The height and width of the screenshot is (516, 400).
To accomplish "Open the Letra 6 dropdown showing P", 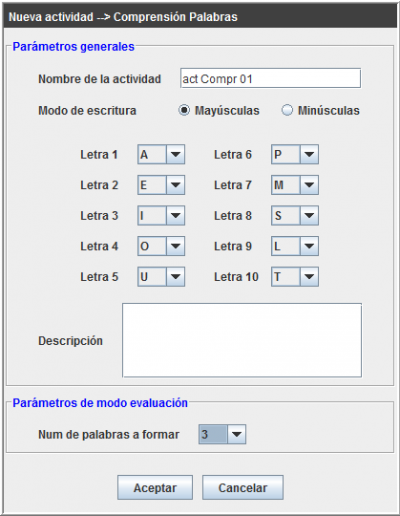I will (x=295, y=154).
